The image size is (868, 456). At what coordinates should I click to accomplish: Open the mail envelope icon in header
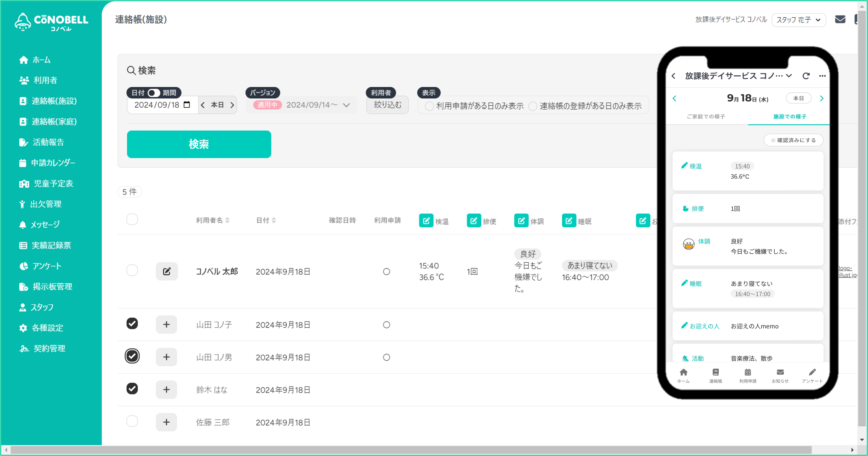coord(840,19)
